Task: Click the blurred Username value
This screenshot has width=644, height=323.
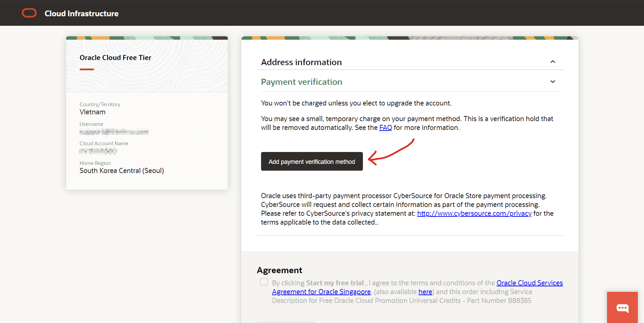Action: coord(114,132)
